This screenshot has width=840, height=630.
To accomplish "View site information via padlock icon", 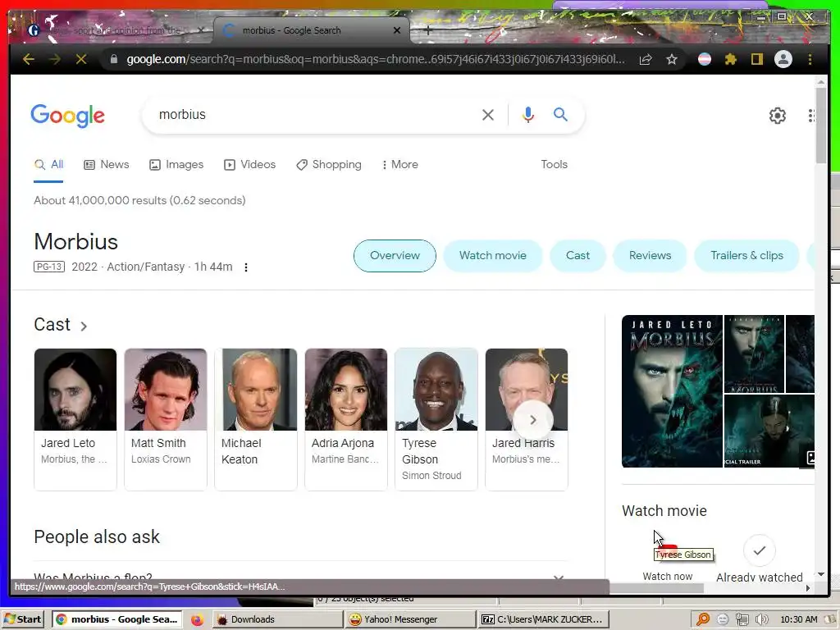I will [x=113, y=59].
